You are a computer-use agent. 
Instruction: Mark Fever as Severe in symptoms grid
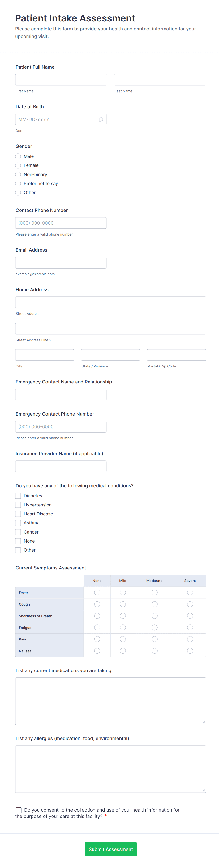pos(190,592)
